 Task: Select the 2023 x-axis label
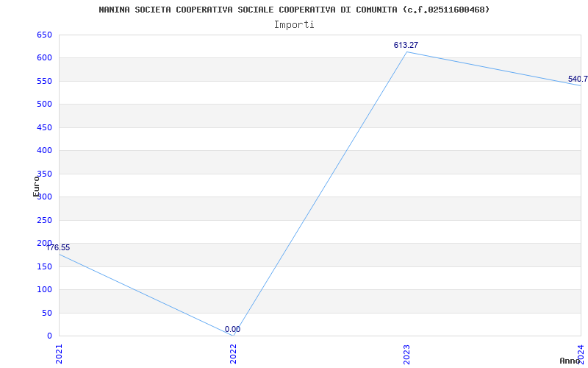point(407,354)
